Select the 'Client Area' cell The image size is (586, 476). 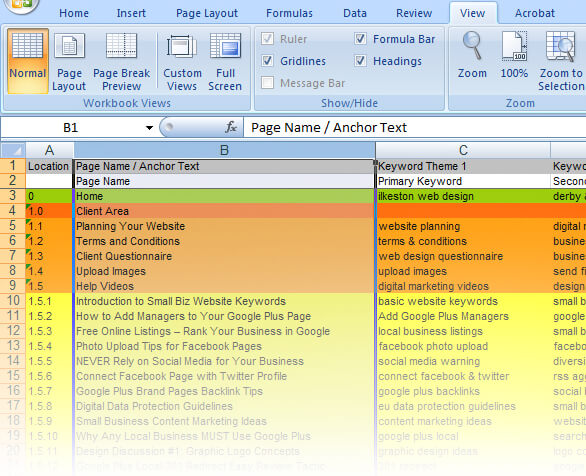click(224, 211)
